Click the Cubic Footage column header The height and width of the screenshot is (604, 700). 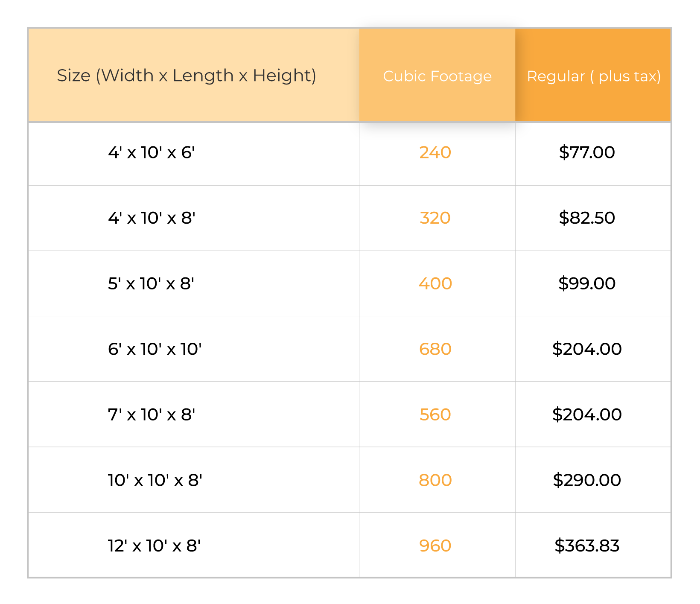click(437, 76)
